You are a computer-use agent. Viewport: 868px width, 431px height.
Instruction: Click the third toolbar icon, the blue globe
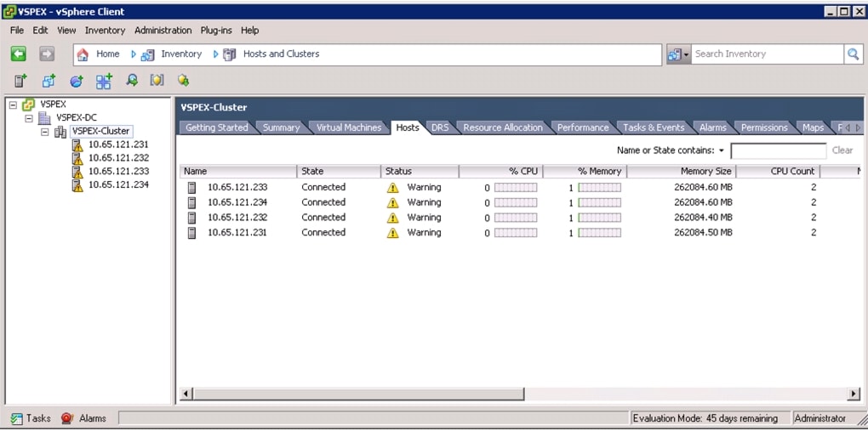pos(77,81)
